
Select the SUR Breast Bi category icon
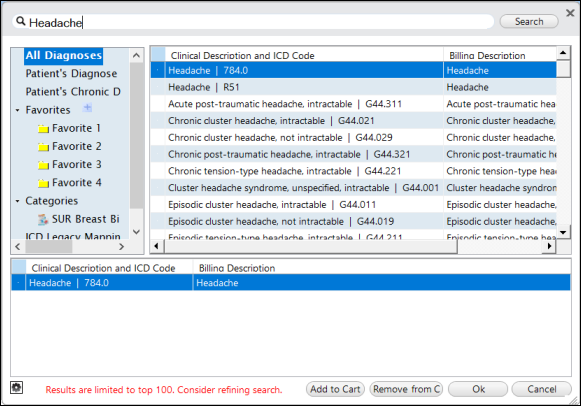coord(43,219)
